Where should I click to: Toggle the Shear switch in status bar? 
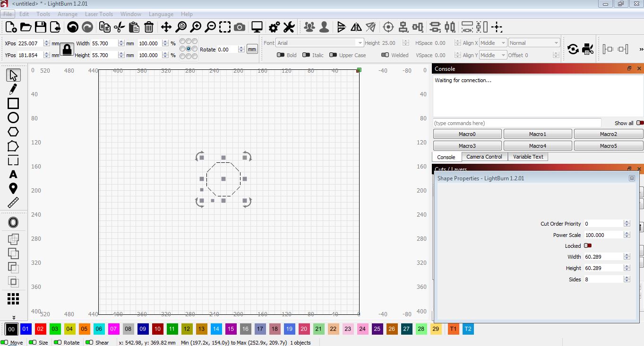coord(89,343)
